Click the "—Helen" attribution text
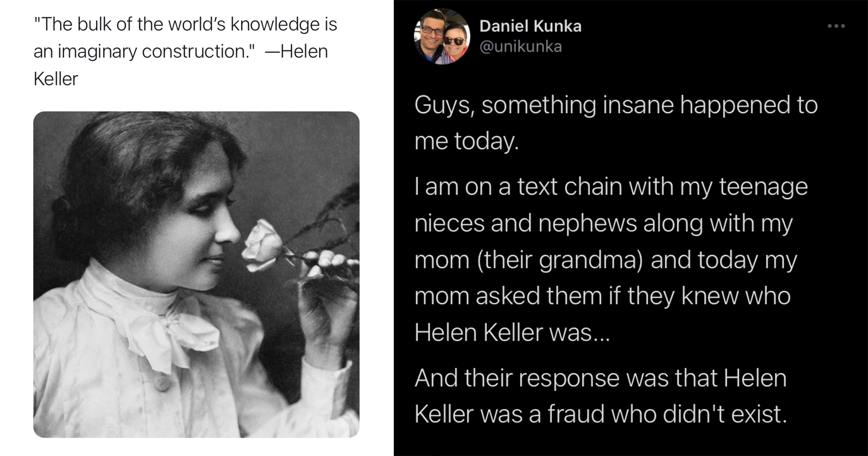 point(297,52)
